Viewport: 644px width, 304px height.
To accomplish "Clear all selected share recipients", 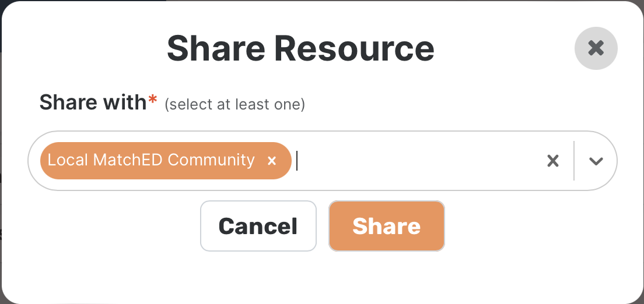I will pyautogui.click(x=552, y=161).
